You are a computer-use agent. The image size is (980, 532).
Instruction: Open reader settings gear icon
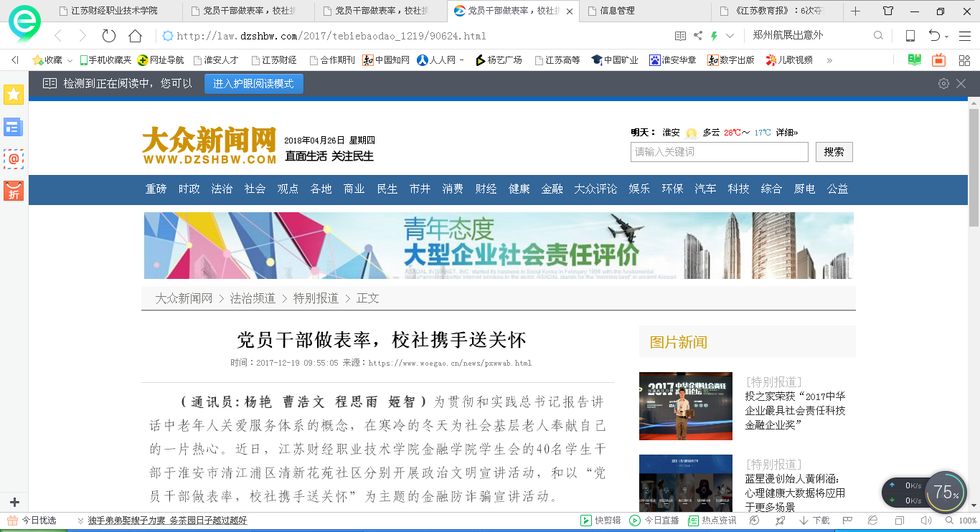click(x=943, y=84)
